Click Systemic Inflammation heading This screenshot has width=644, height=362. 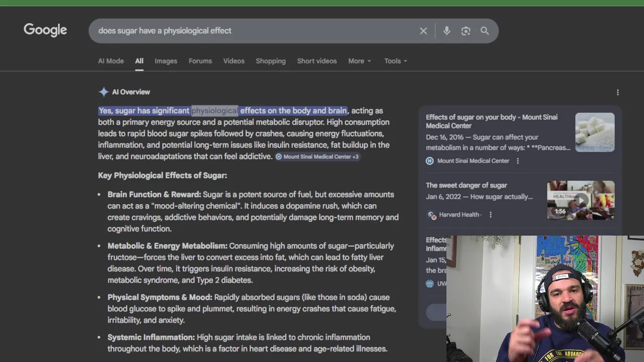click(x=151, y=337)
